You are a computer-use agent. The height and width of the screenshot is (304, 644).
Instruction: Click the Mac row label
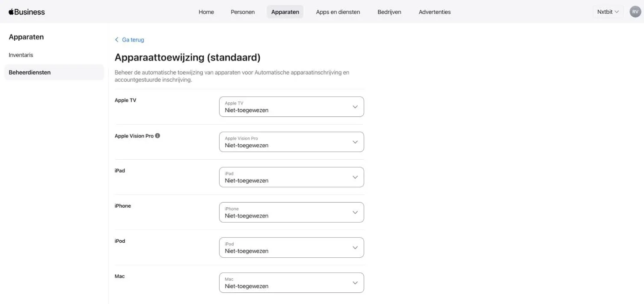pos(120,276)
